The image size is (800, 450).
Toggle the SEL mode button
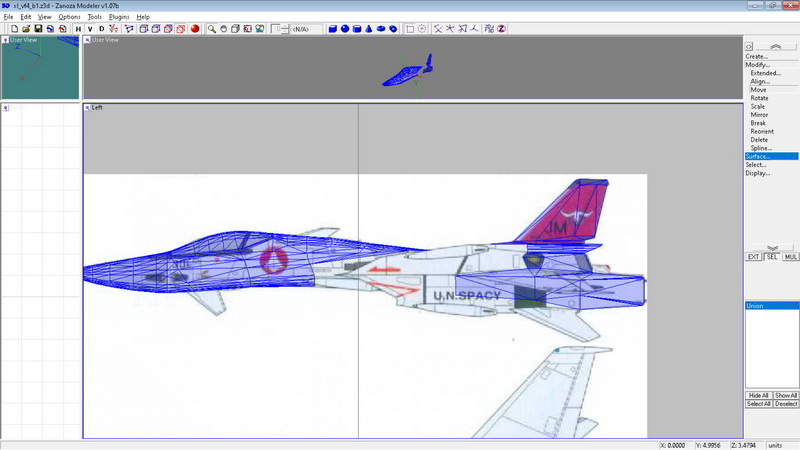(x=772, y=257)
